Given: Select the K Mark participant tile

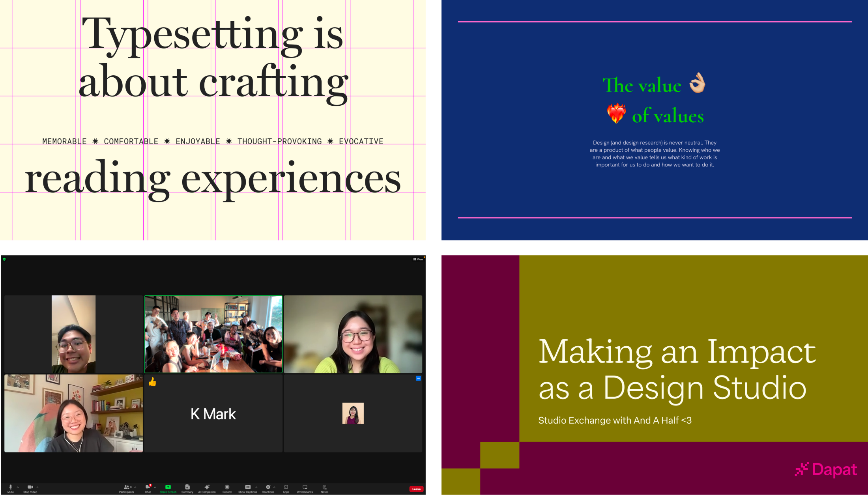Looking at the screenshot, I should tap(213, 413).
